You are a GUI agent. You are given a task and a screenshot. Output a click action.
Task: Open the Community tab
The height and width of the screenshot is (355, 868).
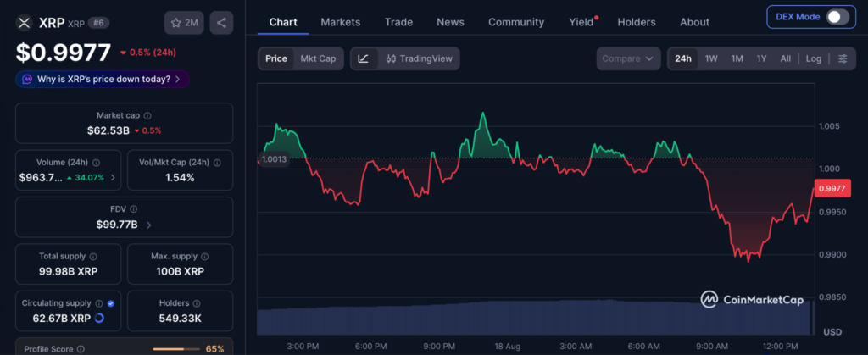pyautogui.click(x=516, y=22)
